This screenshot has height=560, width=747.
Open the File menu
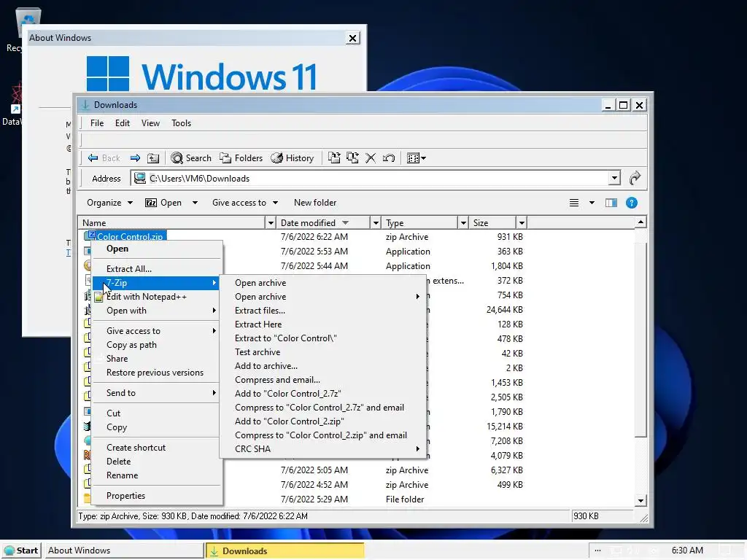(x=97, y=122)
